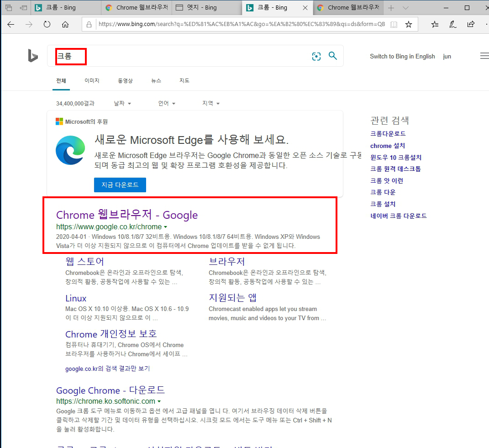489x448 pixels.
Task: Expand the 언어 filter dropdown
Action: pyautogui.click(x=167, y=103)
